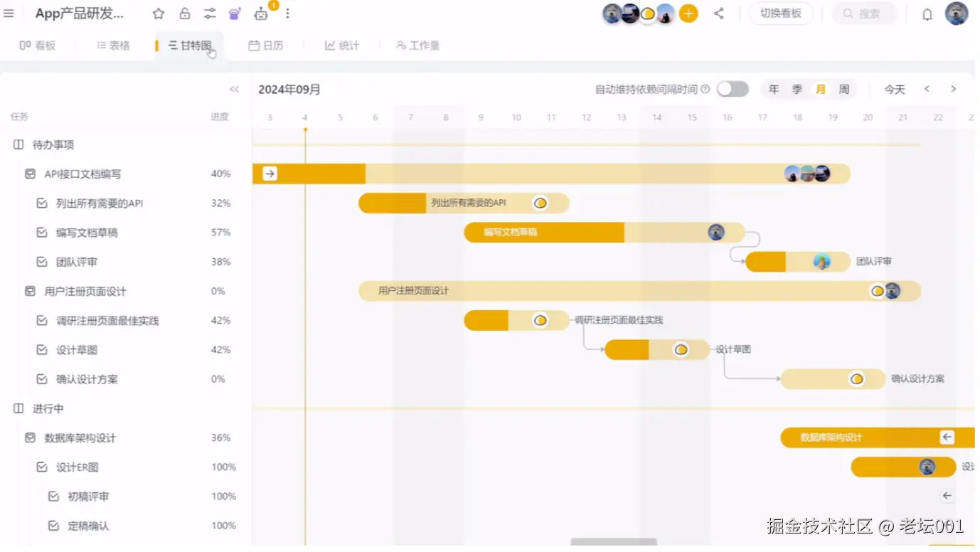Viewport: 980px width, 552px height.
Task: Open the three-dot more options menu
Action: click(287, 13)
